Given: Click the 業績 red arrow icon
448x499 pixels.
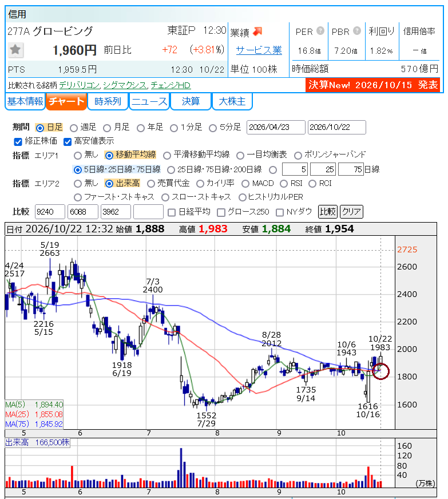Looking at the screenshot, I should tap(257, 31).
